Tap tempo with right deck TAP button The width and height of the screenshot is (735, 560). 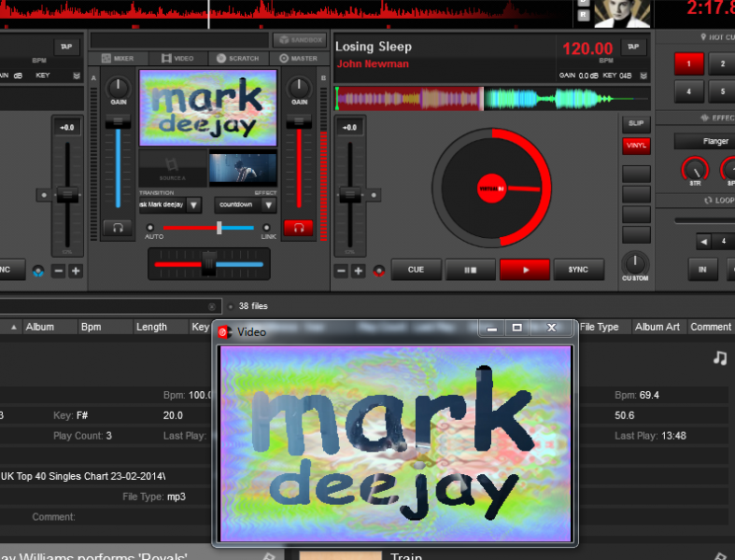[x=633, y=47]
